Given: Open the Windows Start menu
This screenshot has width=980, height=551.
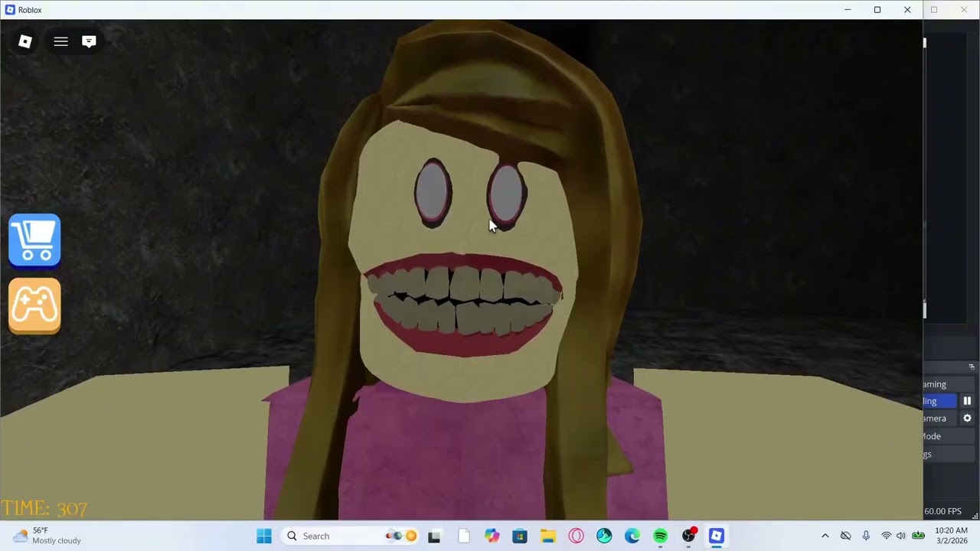Looking at the screenshot, I should [264, 536].
